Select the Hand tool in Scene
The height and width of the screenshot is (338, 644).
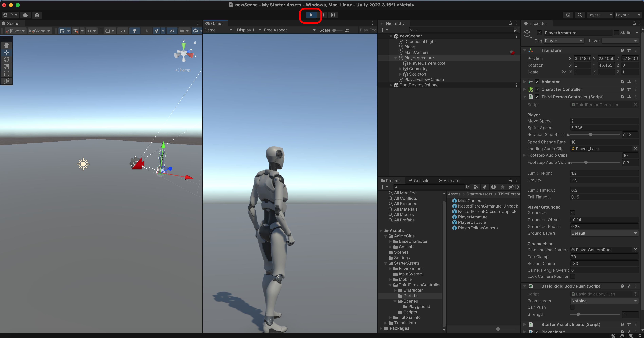click(6, 45)
